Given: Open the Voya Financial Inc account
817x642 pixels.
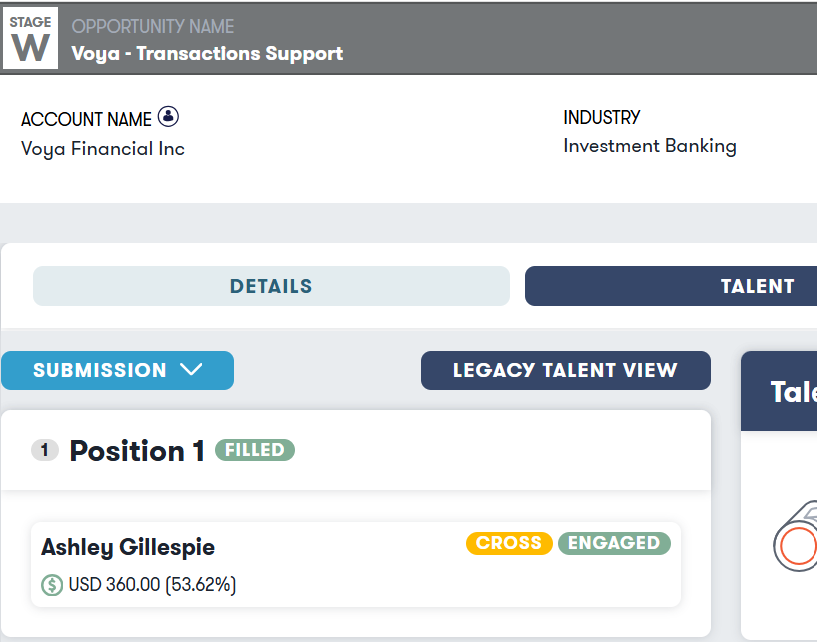Looking at the screenshot, I should click(x=103, y=149).
